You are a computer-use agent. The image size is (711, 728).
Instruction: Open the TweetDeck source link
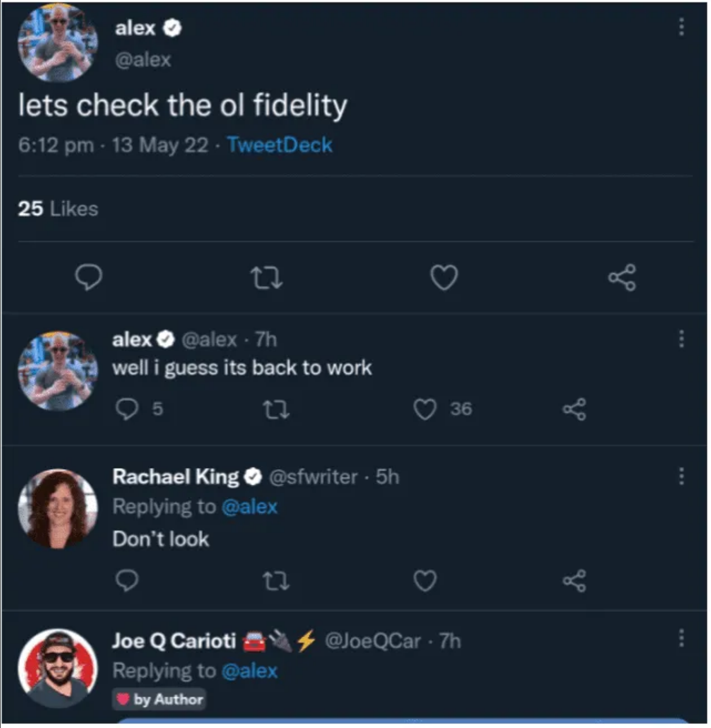[280, 144]
